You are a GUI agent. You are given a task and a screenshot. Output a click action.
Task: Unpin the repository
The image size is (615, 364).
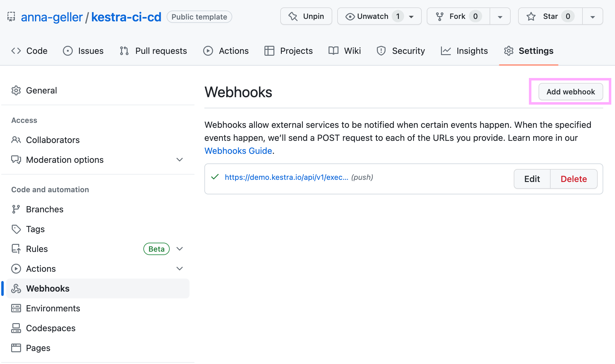tap(306, 16)
